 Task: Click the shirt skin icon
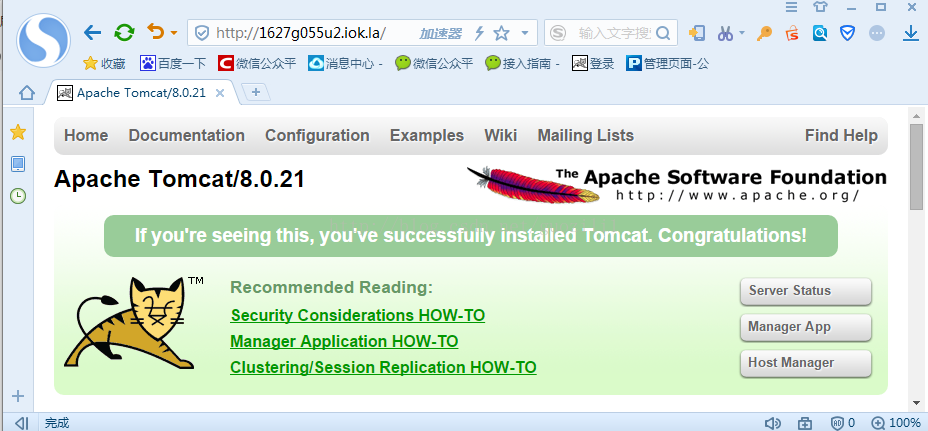point(820,7)
